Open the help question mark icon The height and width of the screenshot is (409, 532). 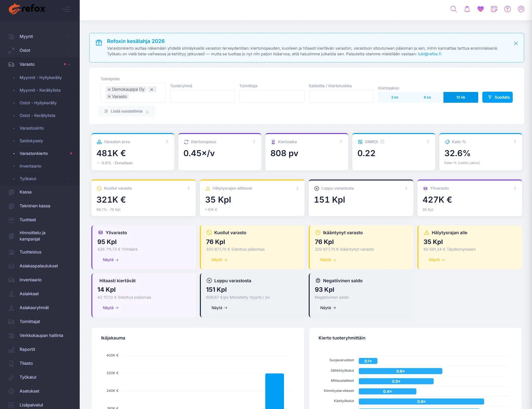(x=508, y=9)
